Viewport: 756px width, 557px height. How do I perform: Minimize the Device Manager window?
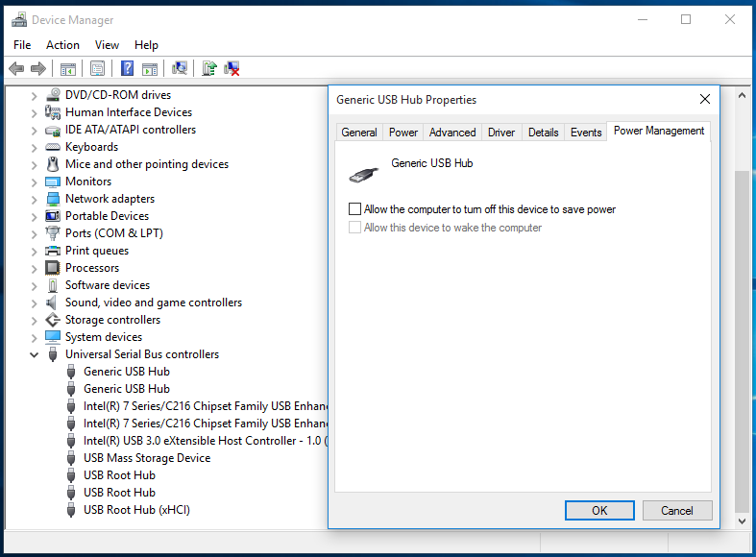(x=643, y=19)
